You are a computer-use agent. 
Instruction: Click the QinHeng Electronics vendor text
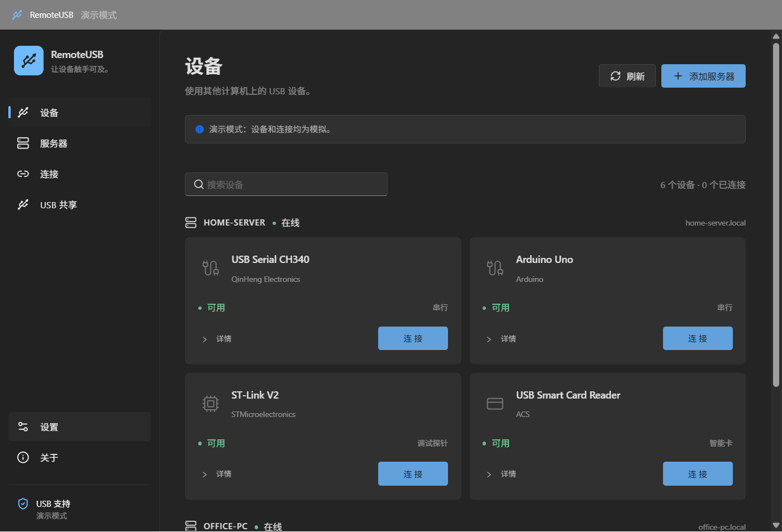point(265,279)
